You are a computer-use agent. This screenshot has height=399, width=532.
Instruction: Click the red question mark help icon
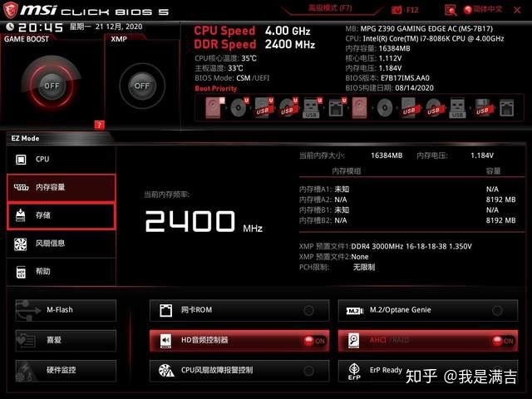click(x=99, y=126)
